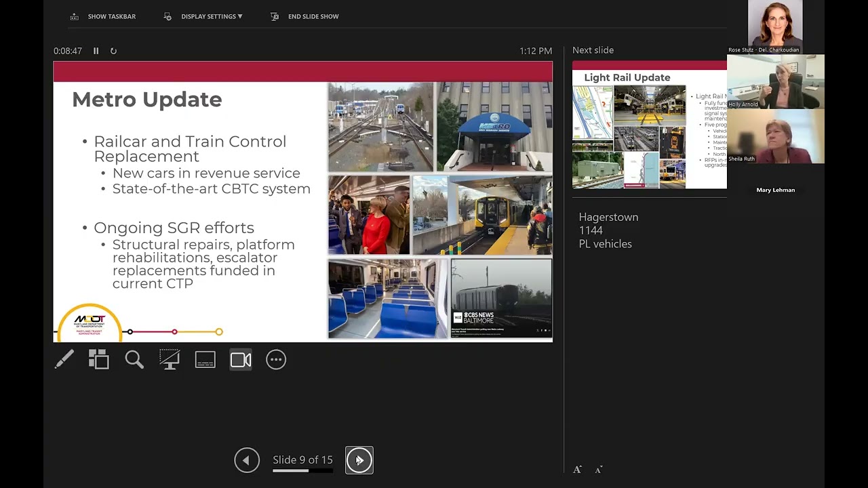Click the 1:12 PM clock display

tap(536, 51)
